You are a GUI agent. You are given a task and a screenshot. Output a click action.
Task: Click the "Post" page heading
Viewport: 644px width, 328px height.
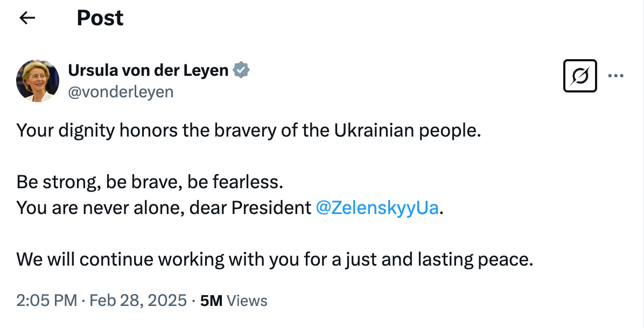100,18
